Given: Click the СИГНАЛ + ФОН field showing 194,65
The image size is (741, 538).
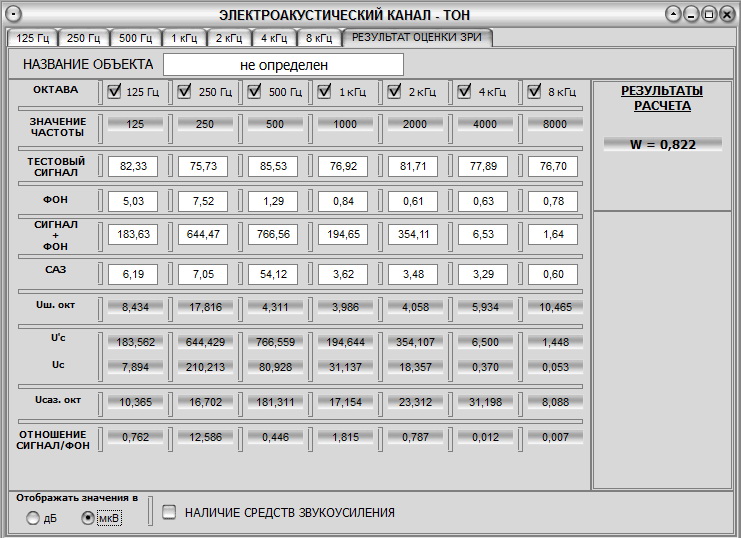Looking at the screenshot, I should pos(343,235).
